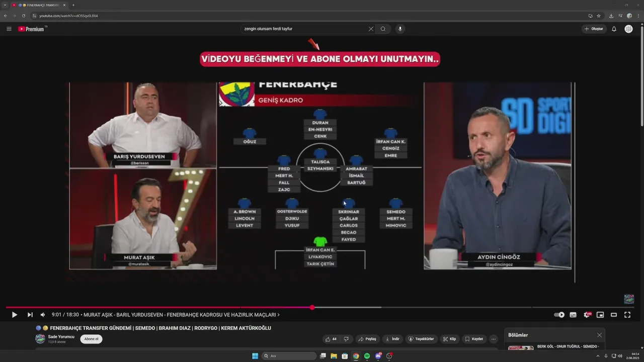Open the BERK GÖL chapter thumbnail
644x362 pixels.
pyautogui.click(x=521, y=348)
